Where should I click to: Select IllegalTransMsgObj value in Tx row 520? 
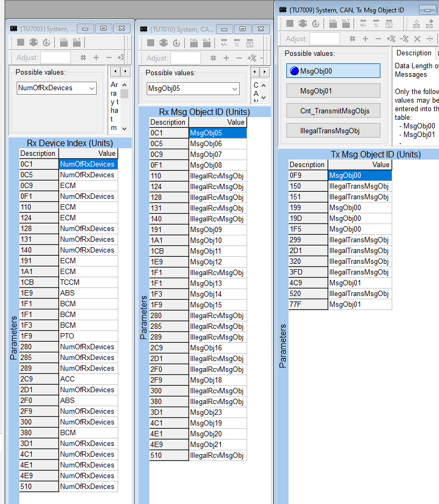click(360, 293)
